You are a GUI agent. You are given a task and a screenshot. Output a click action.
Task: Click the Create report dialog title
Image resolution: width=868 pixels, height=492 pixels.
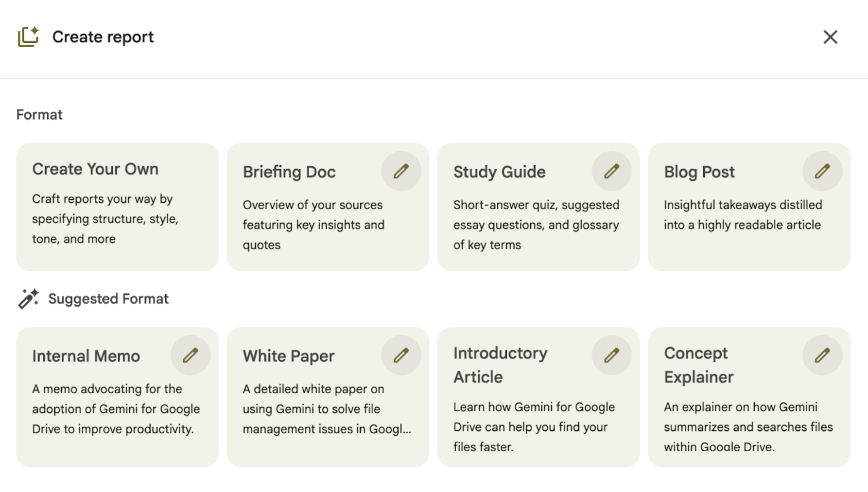(x=103, y=37)
